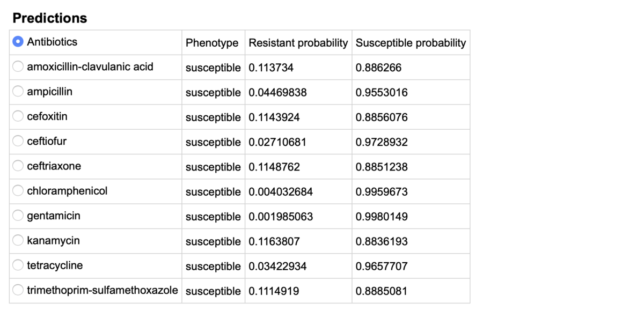This screenshot has width=644, height=318.
Task: Choose the chloramphenicol radio option
Action: [x=18, y=191]
